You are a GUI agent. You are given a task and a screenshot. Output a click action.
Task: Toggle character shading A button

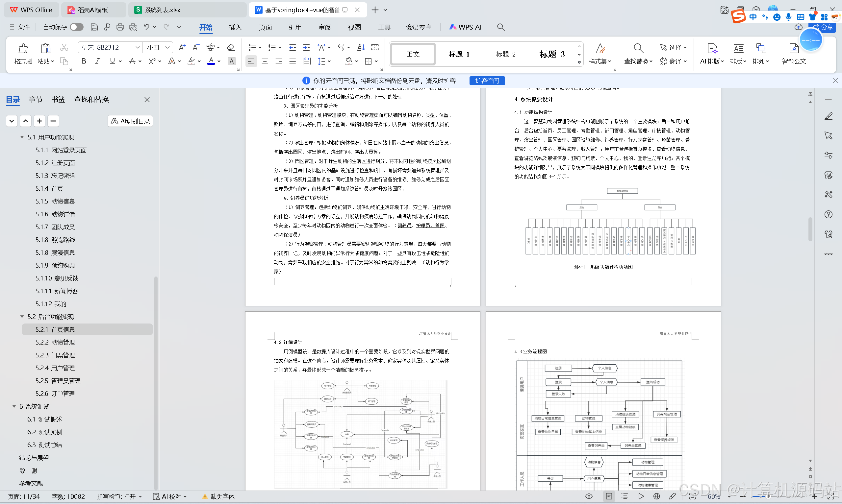pyautogui.click(x=231, y=61)
